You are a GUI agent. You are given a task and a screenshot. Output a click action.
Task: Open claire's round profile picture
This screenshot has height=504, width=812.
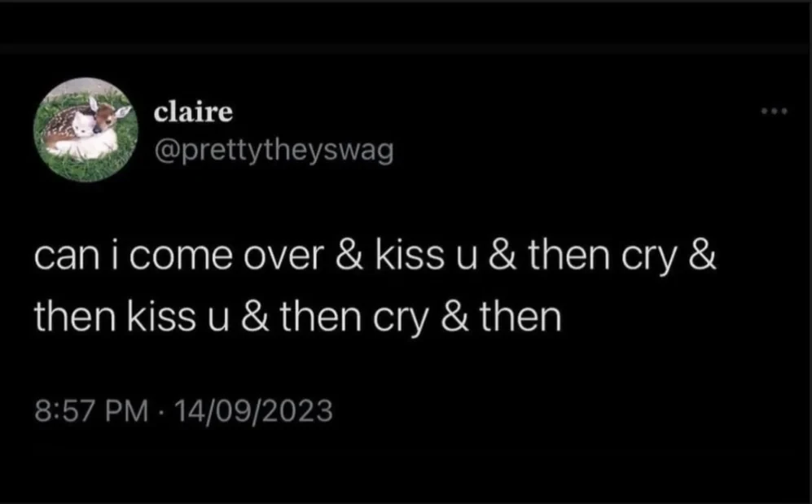click(x=84, y=130)
